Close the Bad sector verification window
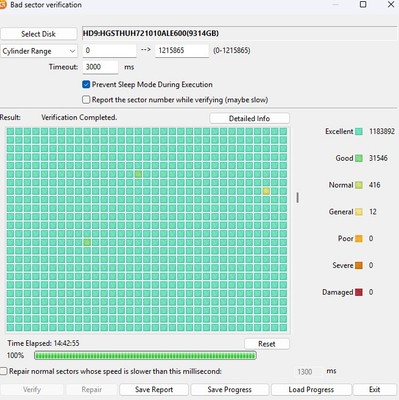 (x=391, y=4)
